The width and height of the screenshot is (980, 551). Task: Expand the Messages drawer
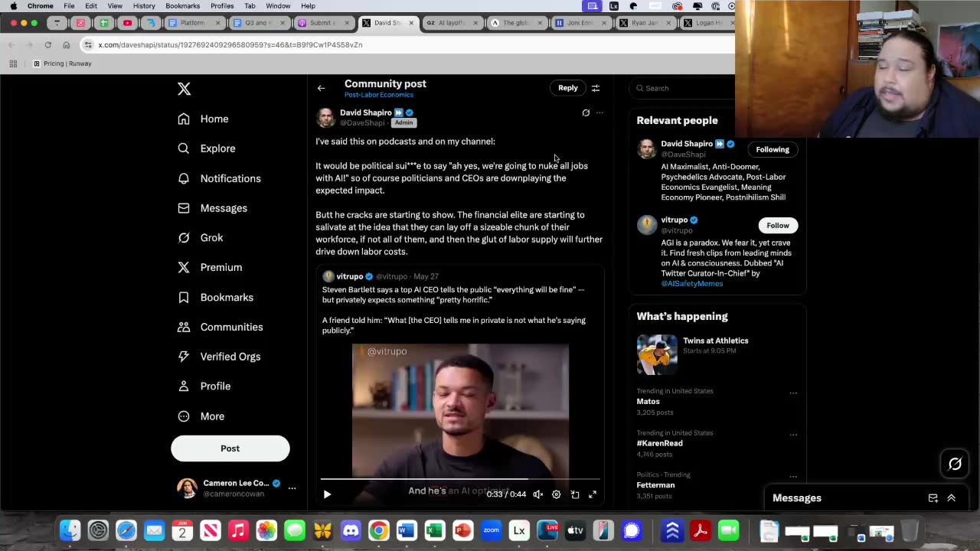952,498
